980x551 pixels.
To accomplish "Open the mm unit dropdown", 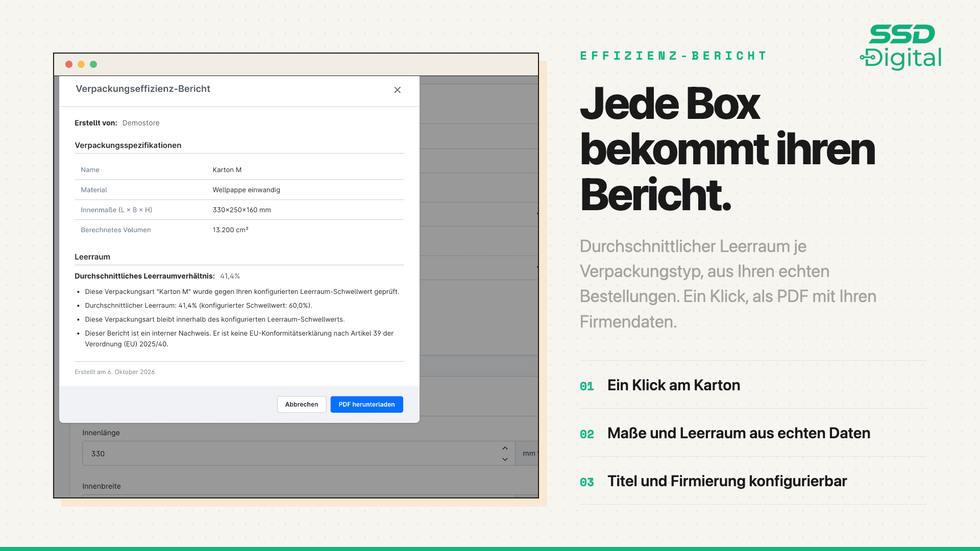I will (527, 454).
